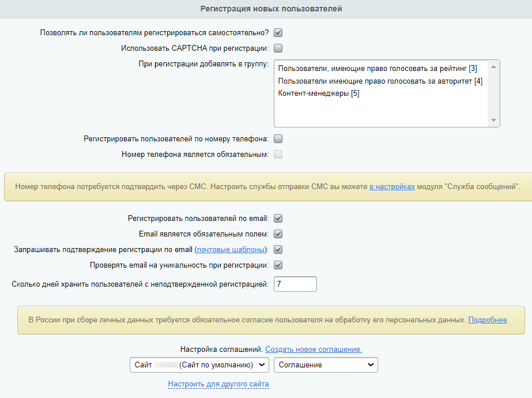Enable CAPTCHA at registration checkbox
532x398 pixels.
tap(278, 48)
